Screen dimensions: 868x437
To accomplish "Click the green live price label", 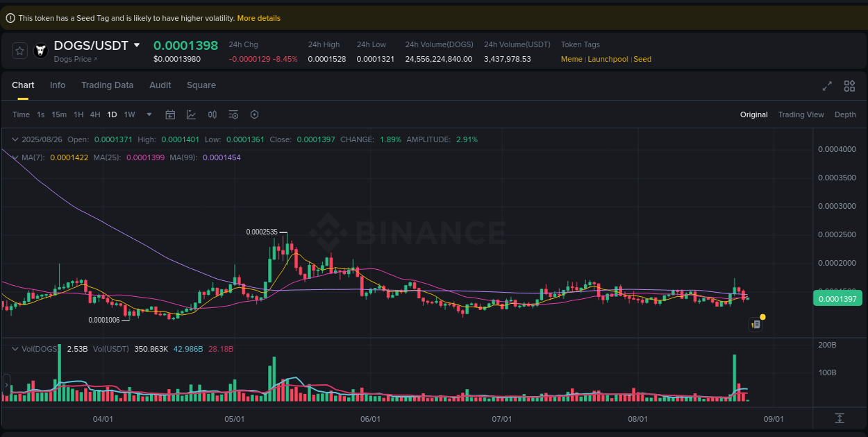I will (837, 298).
